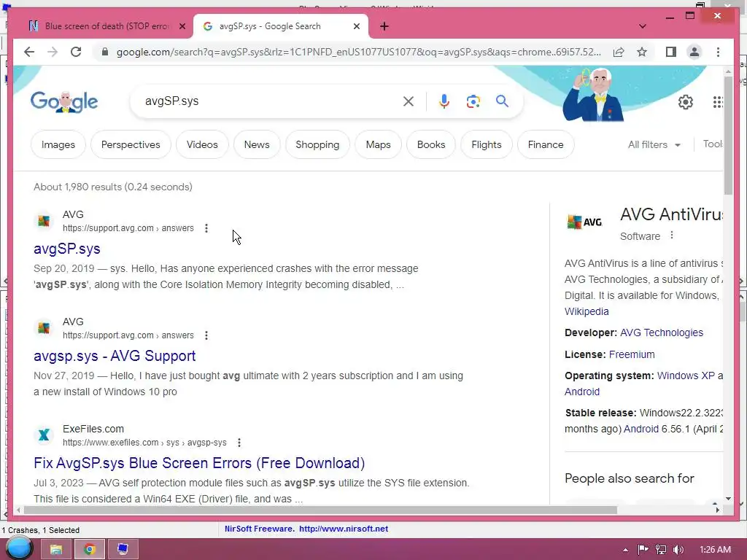Open the Action Center flag icon
The height and width of the screenshot is (560, 747).
[643, 550]
